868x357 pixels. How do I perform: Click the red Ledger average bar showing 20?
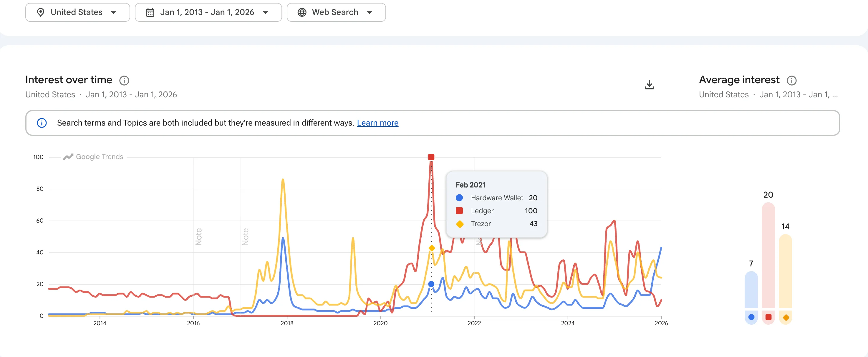click(768, 255)
